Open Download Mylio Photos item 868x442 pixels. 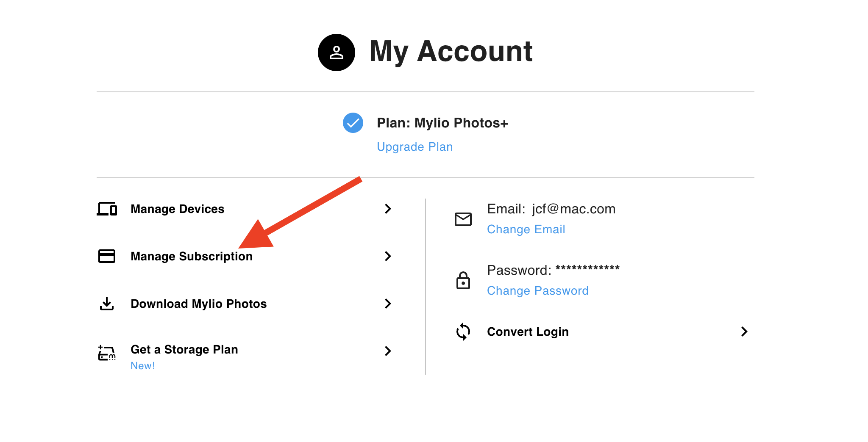click(198, 304)
